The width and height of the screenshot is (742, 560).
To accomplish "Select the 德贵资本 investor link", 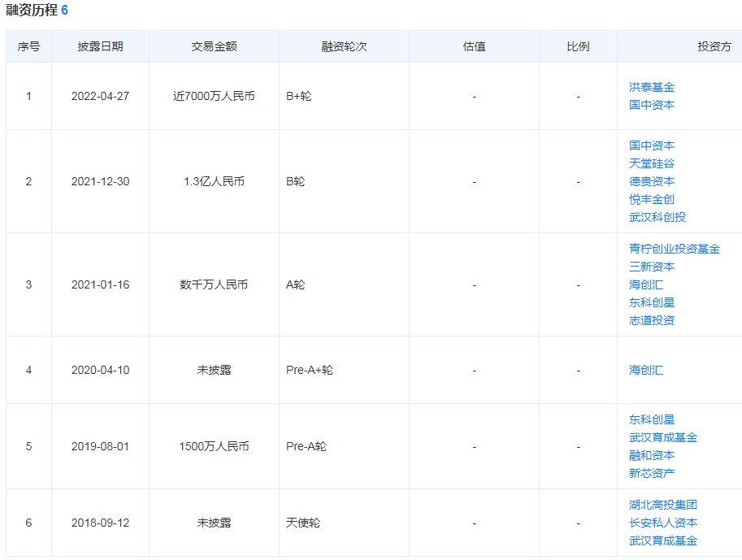I will (651, 181).
